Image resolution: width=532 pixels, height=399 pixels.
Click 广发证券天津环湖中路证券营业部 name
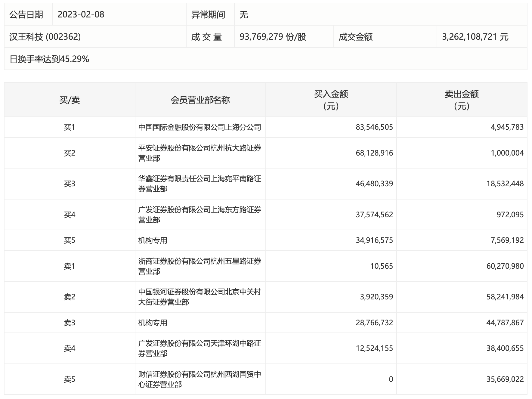click(x=199, y=348)
